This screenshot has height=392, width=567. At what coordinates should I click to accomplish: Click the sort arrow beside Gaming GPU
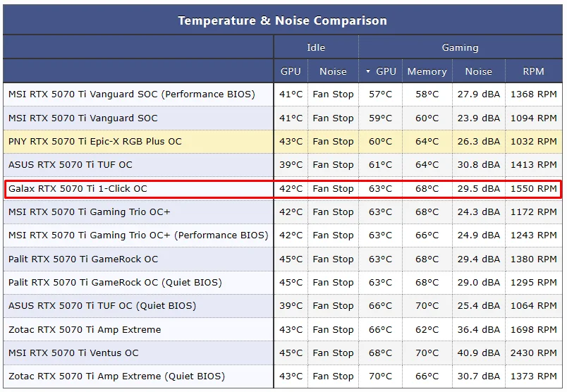(367, 71)
